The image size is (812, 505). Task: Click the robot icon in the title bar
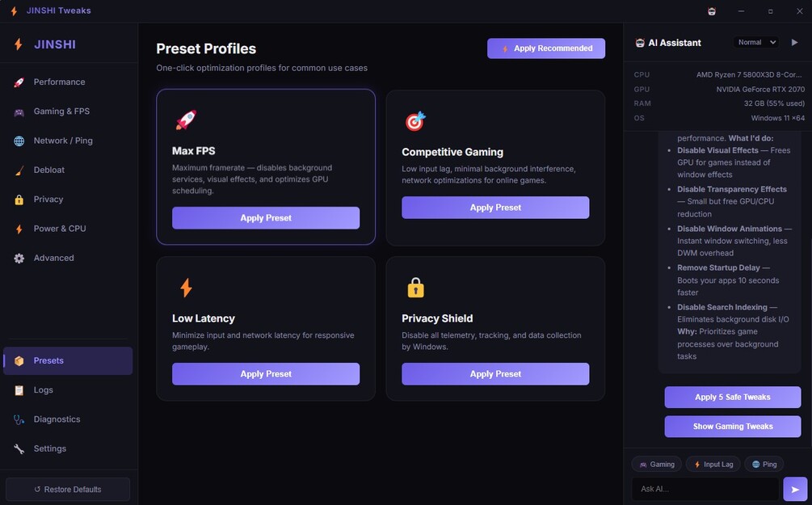pyautogui.click(x=712, y=11)
